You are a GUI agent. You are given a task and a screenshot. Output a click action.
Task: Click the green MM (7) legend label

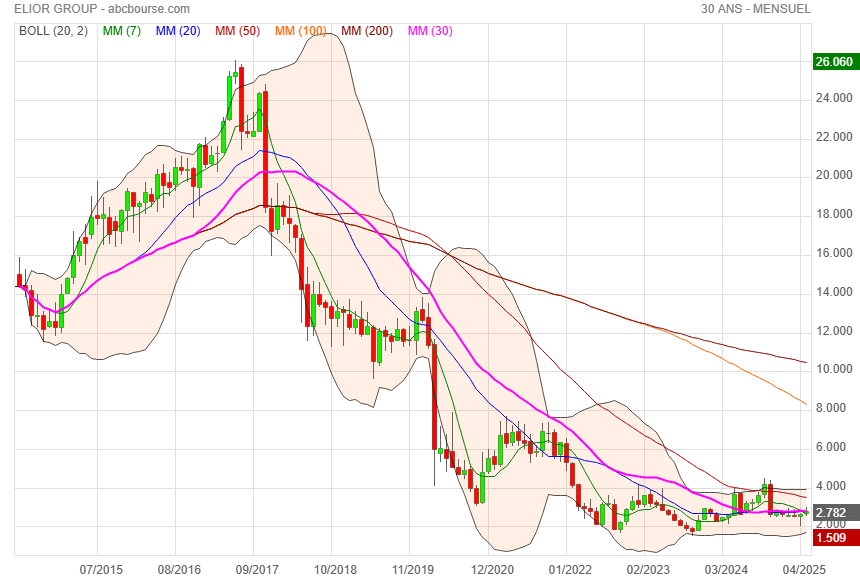click(122, 31)
